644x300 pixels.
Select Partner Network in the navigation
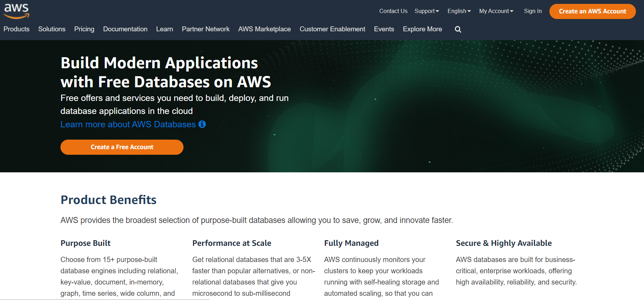point(206,29)
